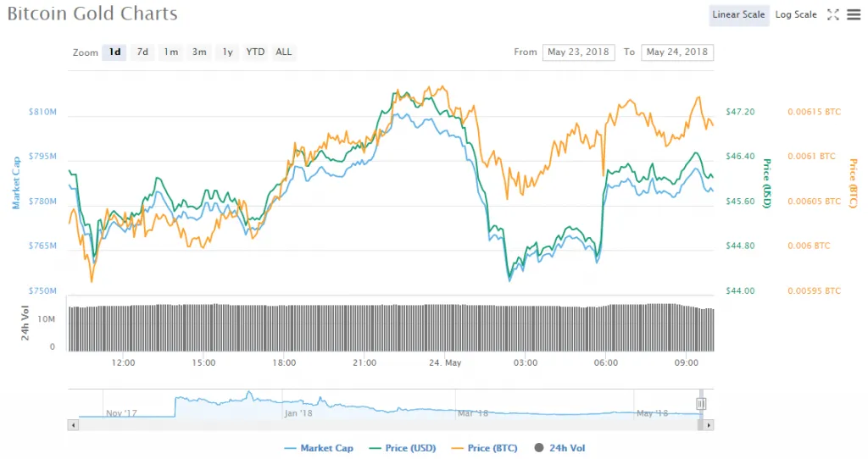The height and width of the screenshot is (459, 868).
Task: Click the $810M market cap axis label
Action: pyautogui.click(x=42, y=112)
